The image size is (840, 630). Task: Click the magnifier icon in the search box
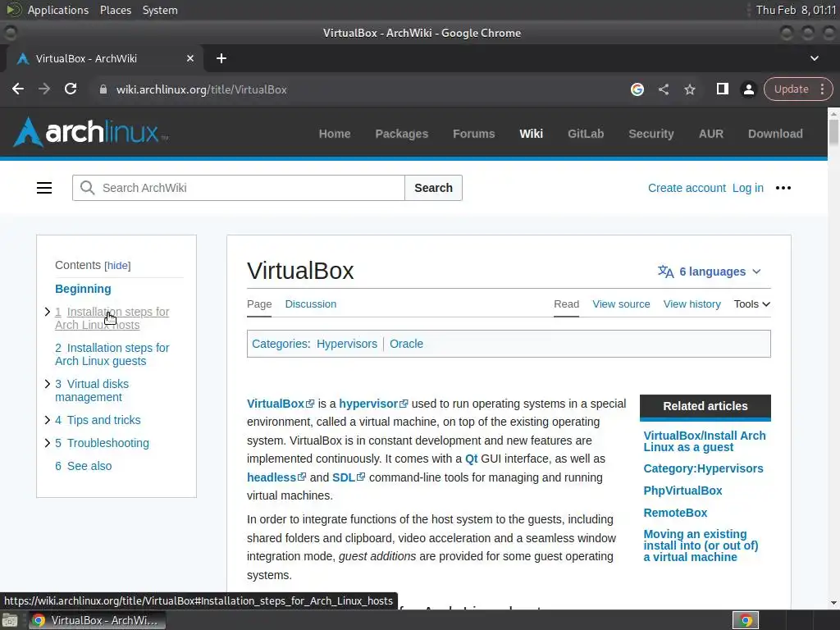coord(87,188)
